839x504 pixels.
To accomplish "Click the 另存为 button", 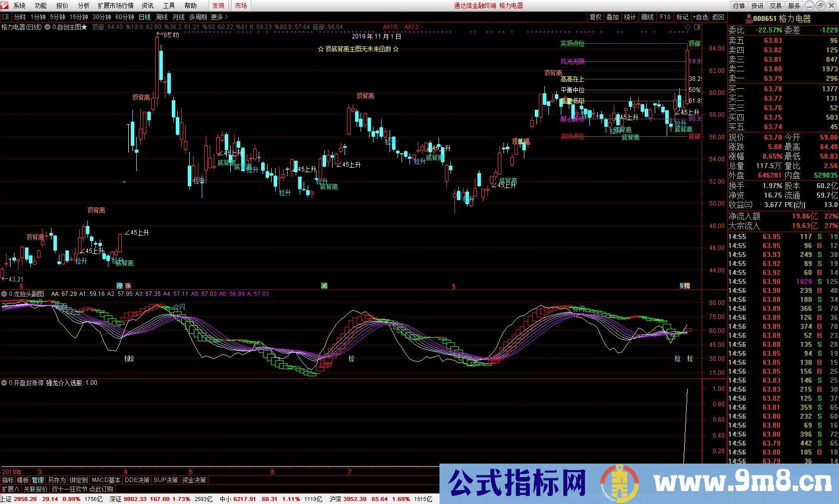I will pos(56,480).
